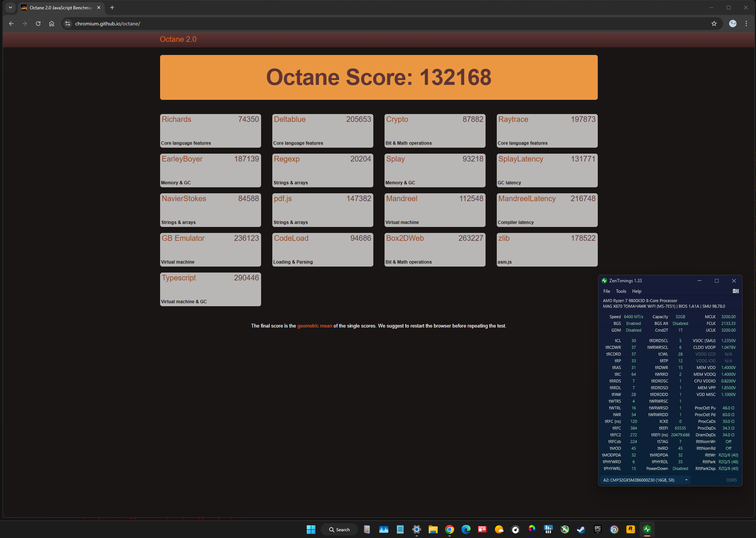Open the speedometer benchmark app on taskbar
The image size is (756, 538).
tap(515, 529)
